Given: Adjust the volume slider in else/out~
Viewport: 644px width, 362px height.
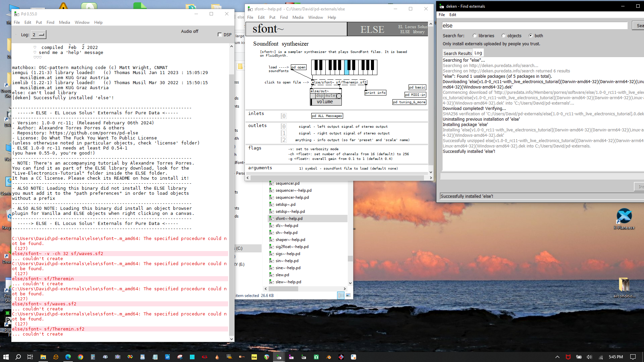Looking at the screenshot, I should [326, 102].
